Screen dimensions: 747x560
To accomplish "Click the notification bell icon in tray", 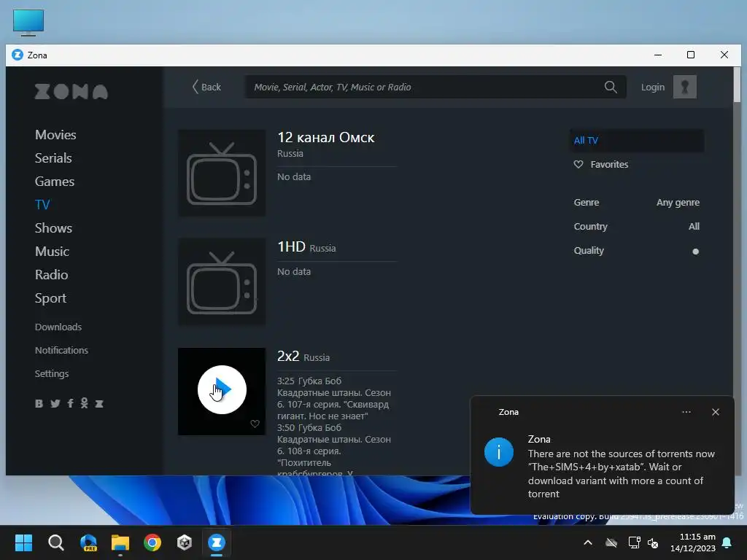I will point(727,542).
